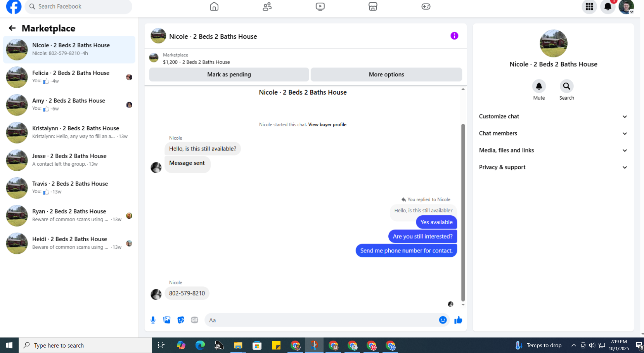The height and width of the screenshot is (353, 644).
Task: Open File Explorer from the taskbar
Action: pos(238,345)
